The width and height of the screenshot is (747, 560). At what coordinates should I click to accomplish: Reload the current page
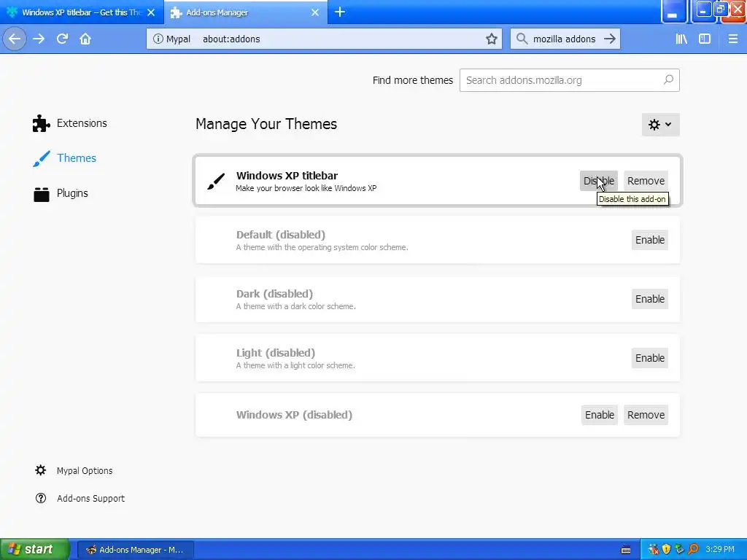tap(63, 39)
